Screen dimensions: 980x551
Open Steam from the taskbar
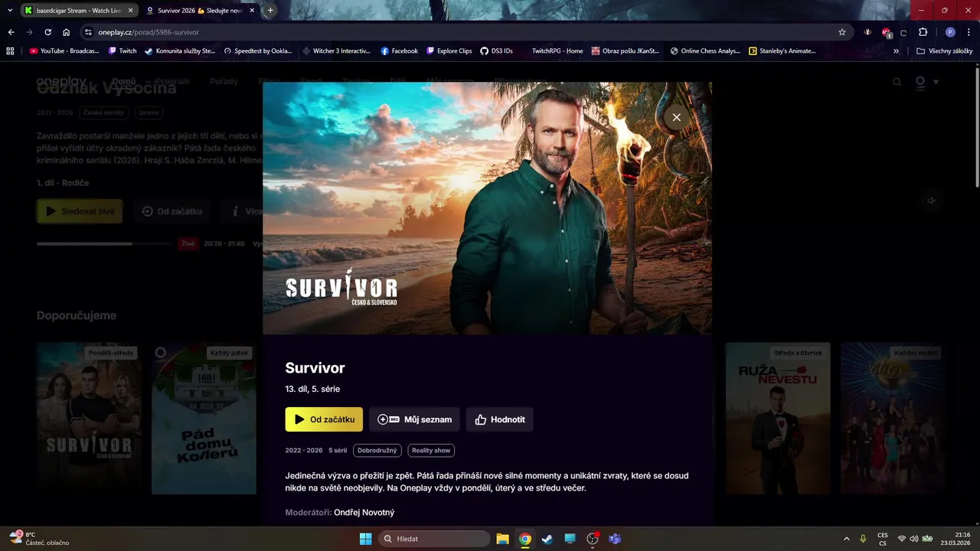[x=547, y=539]
